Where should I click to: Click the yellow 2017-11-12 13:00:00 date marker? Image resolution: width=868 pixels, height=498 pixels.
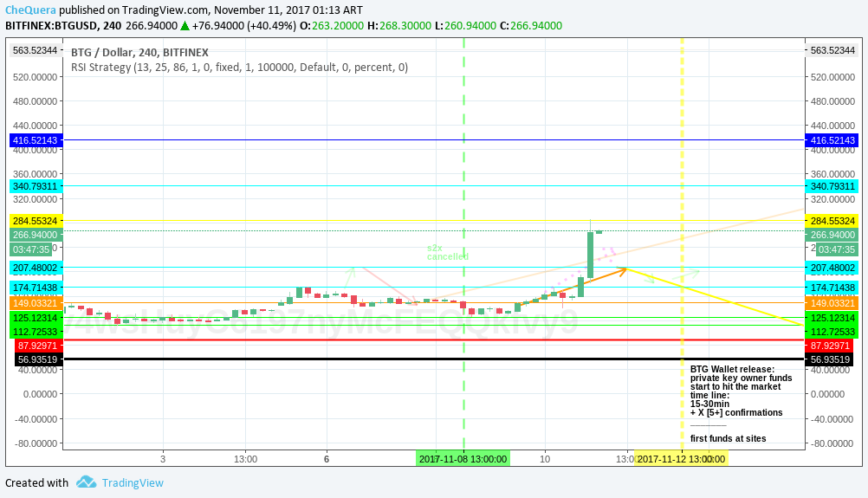(681, 459)
